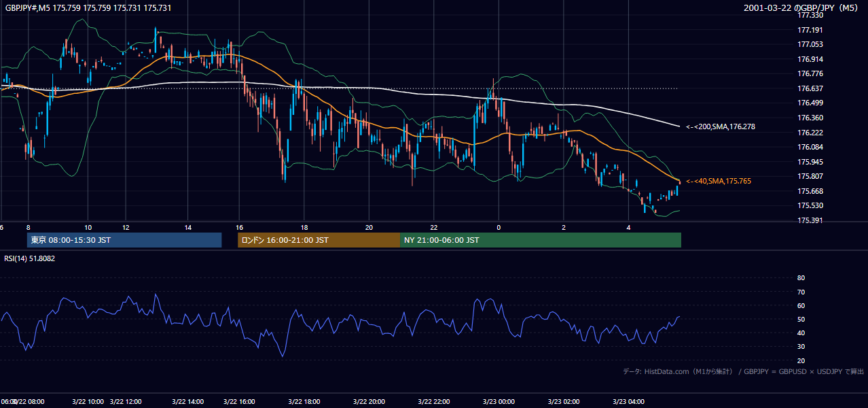The width and height of the screenshot is (868, 408).
Task: Click price axis label 176.499
Action: coord(810,103)
